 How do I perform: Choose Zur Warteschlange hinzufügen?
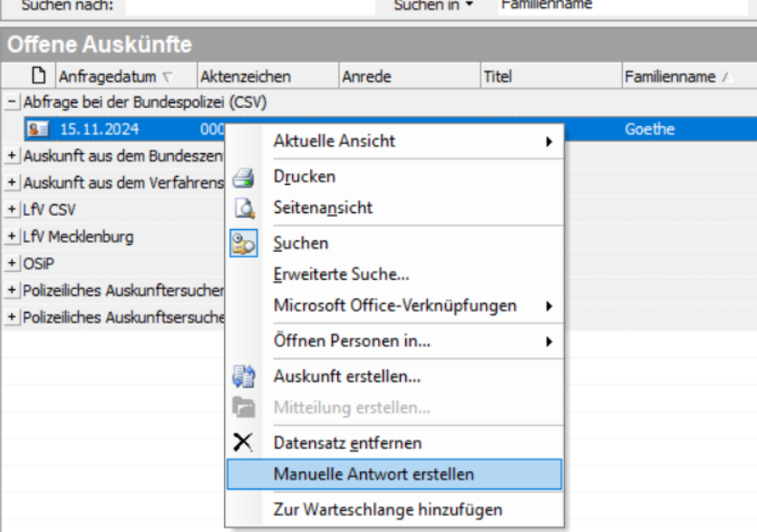387,509
